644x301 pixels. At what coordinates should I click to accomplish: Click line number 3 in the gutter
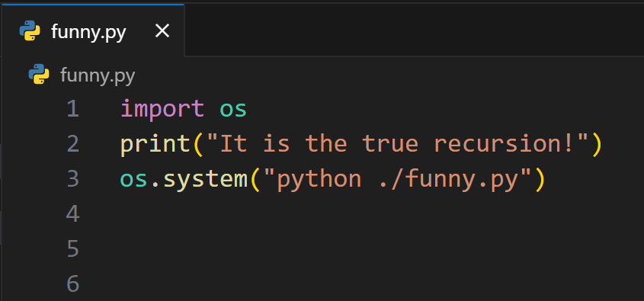[72, 179]
